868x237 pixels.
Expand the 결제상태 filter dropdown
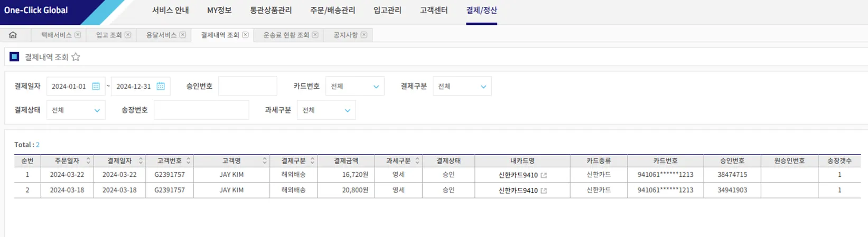[76, 110]
